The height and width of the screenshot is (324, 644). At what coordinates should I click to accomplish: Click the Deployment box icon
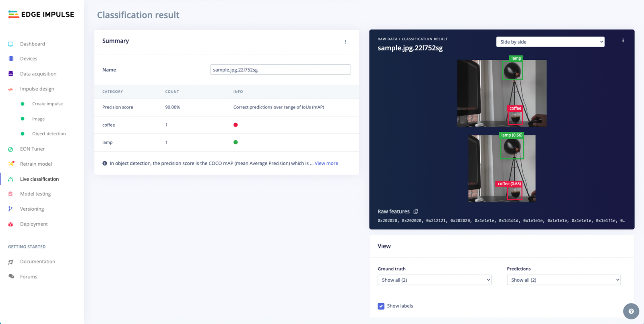coord(11,224)
